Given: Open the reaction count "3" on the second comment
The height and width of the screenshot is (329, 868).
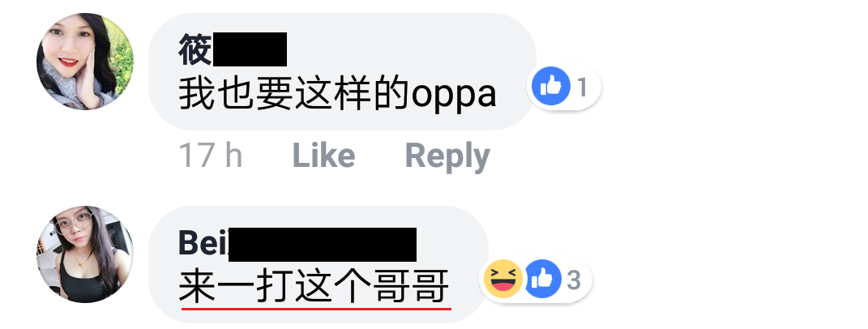Looking at the screenshot, I should click(x=574, y=280).
